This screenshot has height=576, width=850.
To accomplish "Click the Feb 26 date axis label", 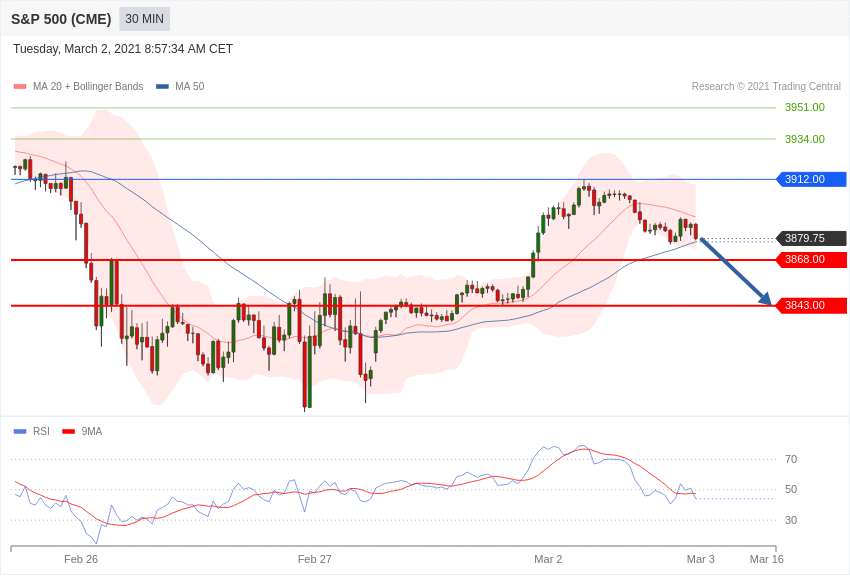I will pos(81,559).
